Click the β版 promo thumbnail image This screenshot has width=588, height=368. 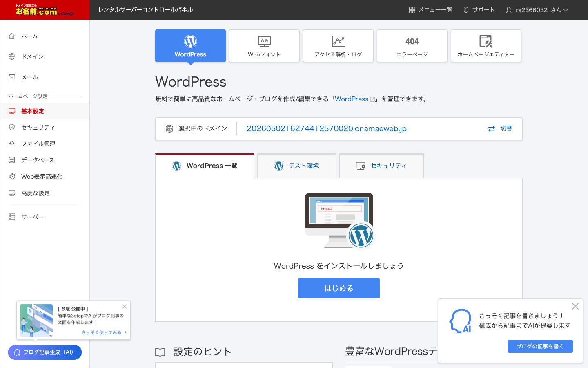click(x=36, y=320)
